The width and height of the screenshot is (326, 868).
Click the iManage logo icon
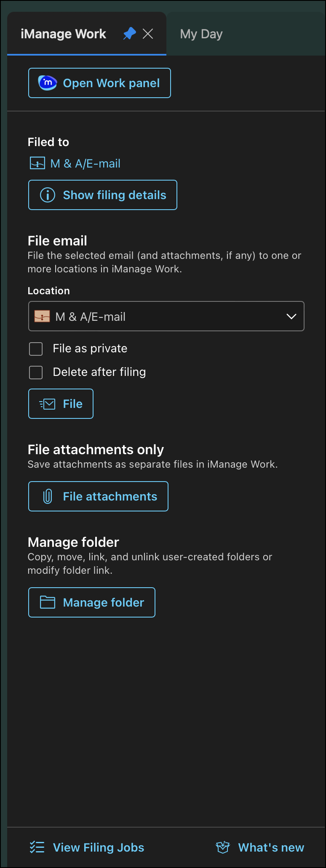tap(48, 83)
